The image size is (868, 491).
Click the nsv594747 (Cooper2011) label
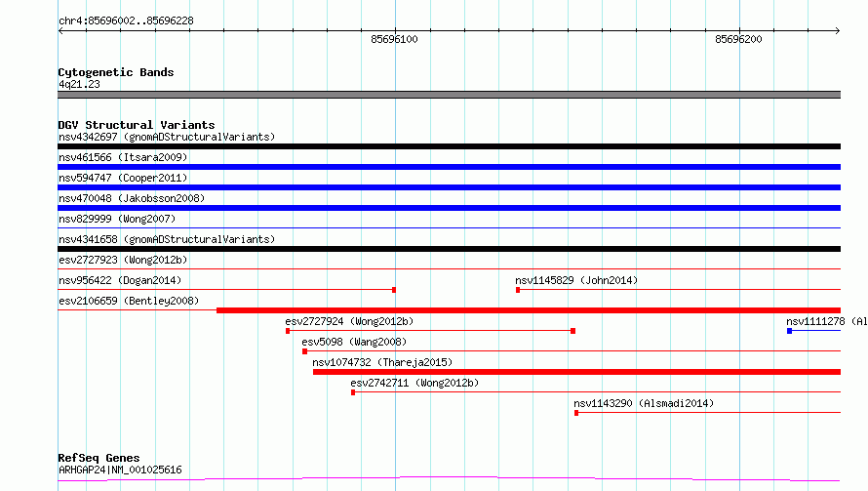pyautogui.click(x=123, y=178)
